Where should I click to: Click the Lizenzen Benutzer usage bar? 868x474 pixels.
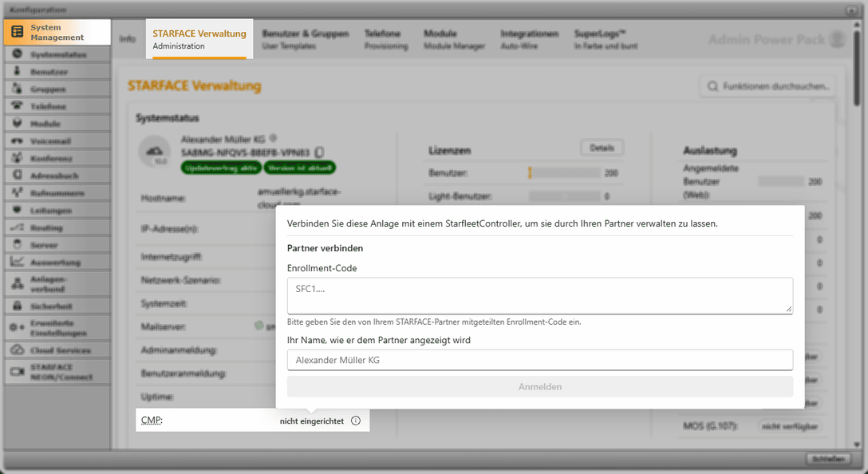click(564, 173)
